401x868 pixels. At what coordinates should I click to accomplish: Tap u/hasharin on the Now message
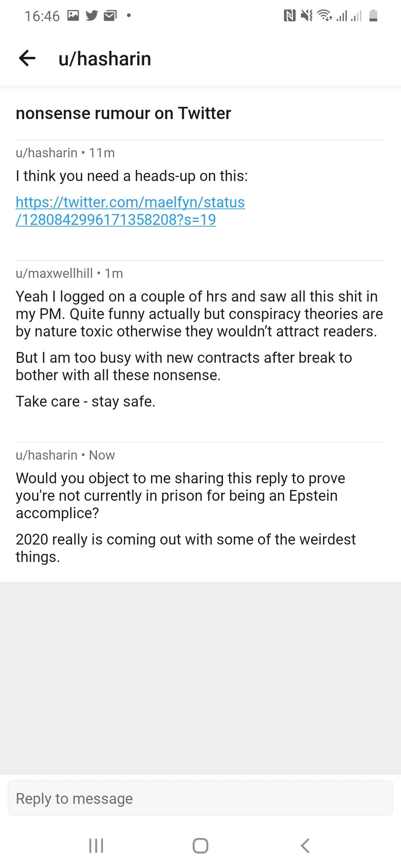47,455
